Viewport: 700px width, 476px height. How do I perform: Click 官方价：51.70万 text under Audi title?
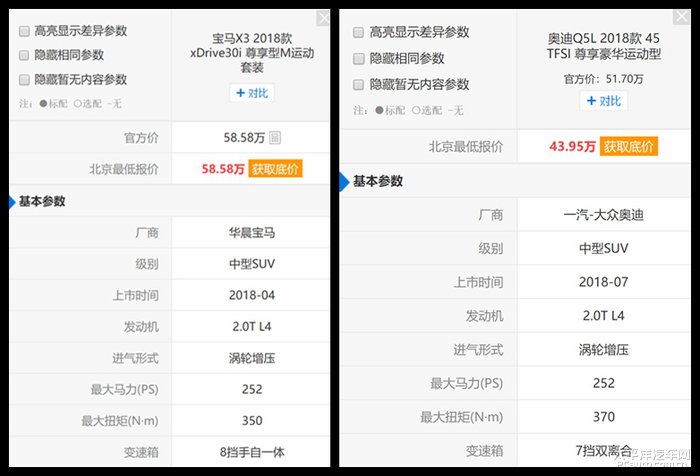(x=604, y=79)
